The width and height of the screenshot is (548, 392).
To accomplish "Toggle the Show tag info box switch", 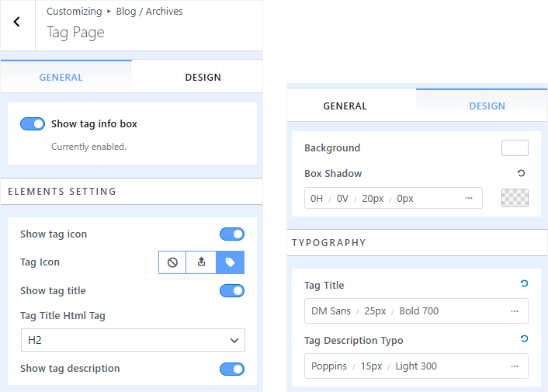I will [x=33, y=123].
